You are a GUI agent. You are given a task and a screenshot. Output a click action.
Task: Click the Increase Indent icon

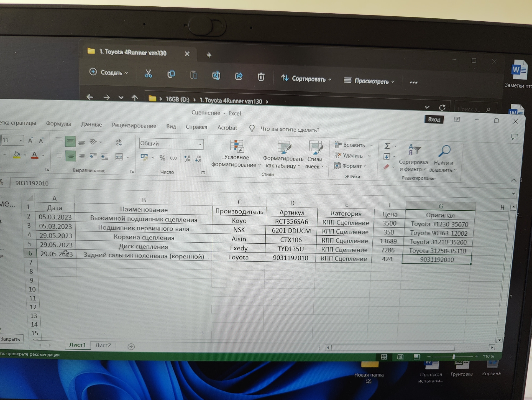pyautogui.click(x=105, y=157)
